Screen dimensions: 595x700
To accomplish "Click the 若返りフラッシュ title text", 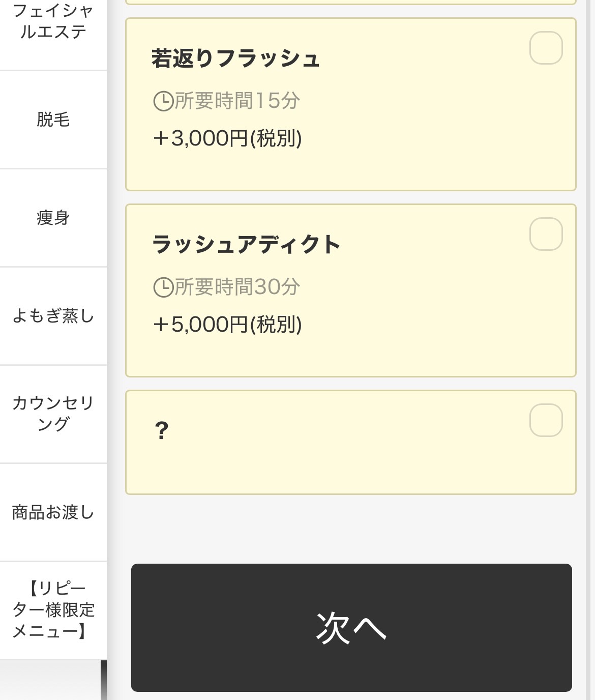I will click(x=235, y=59).
